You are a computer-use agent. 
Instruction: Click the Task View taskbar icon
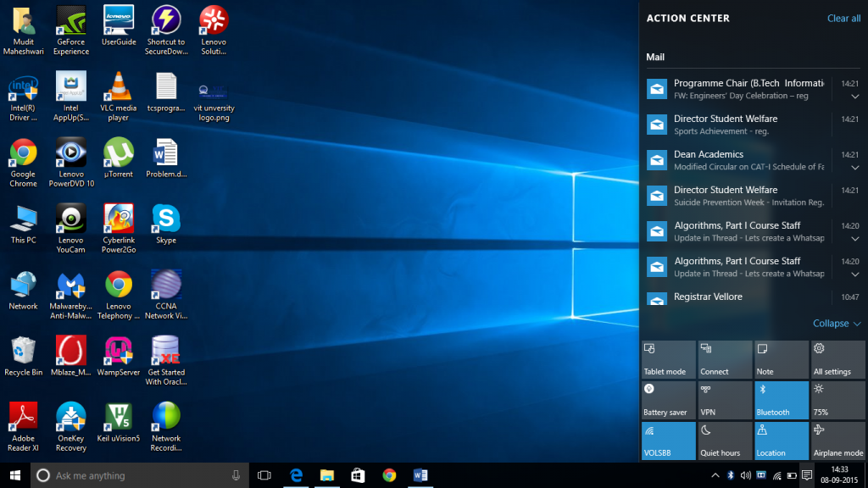[264, 475]
